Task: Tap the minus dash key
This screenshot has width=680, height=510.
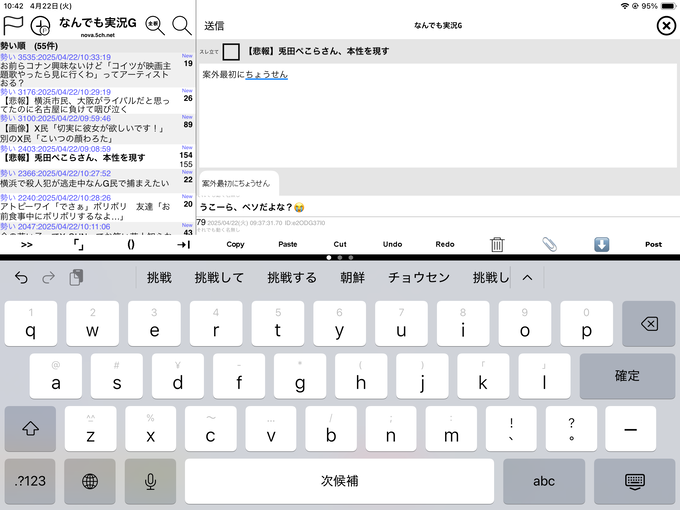Action: (630, 428)
